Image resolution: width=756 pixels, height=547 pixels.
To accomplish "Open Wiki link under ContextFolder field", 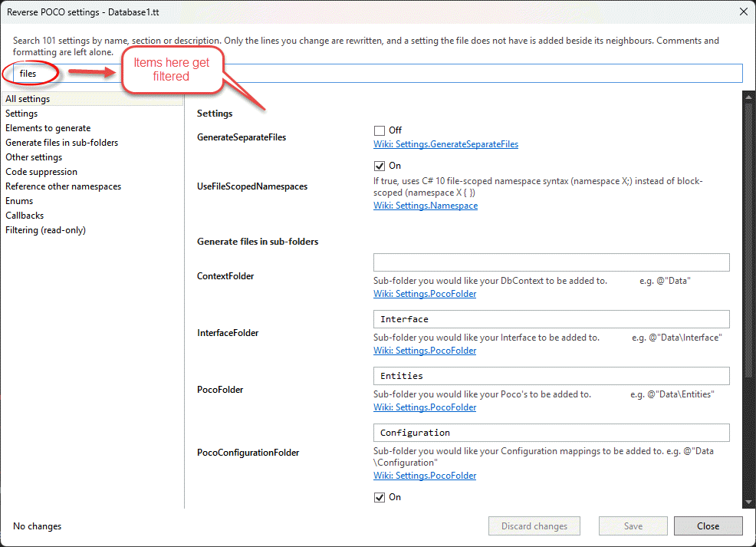I will (425, 294).
